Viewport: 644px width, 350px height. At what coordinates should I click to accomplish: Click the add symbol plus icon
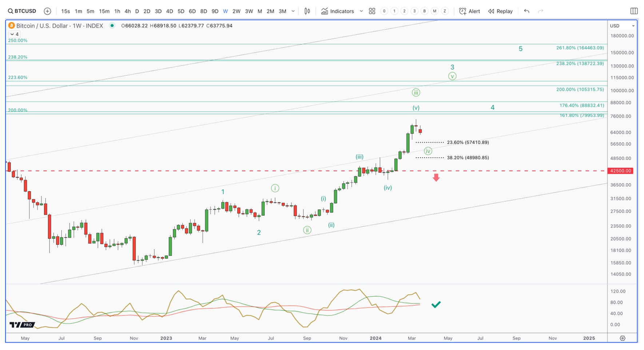tap(47, 11)
